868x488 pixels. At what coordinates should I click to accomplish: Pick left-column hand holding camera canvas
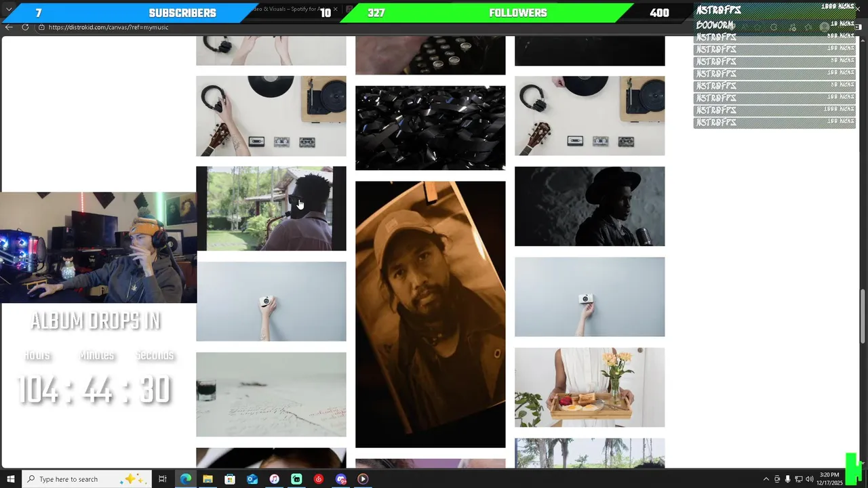271,302
